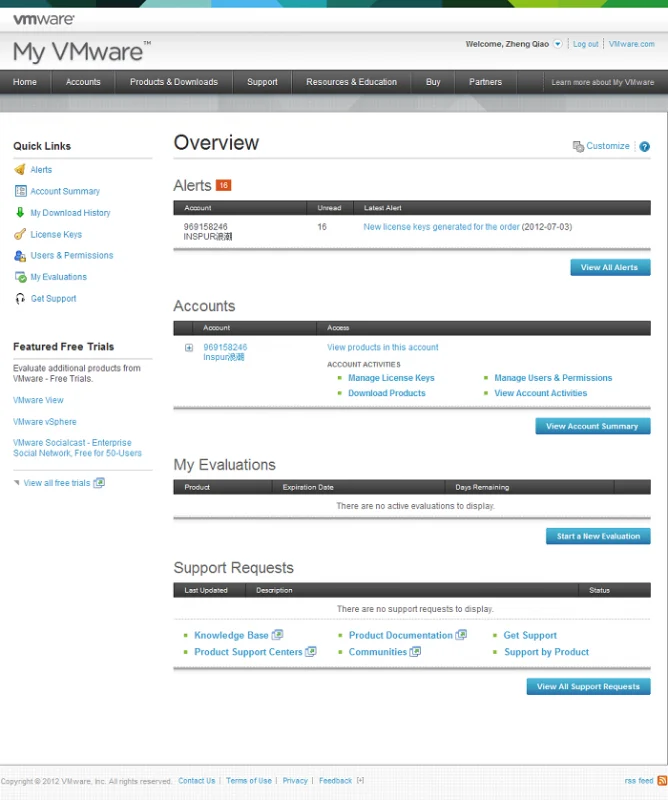
Task: Click the Feedback footer link
Action: (335, 781)
